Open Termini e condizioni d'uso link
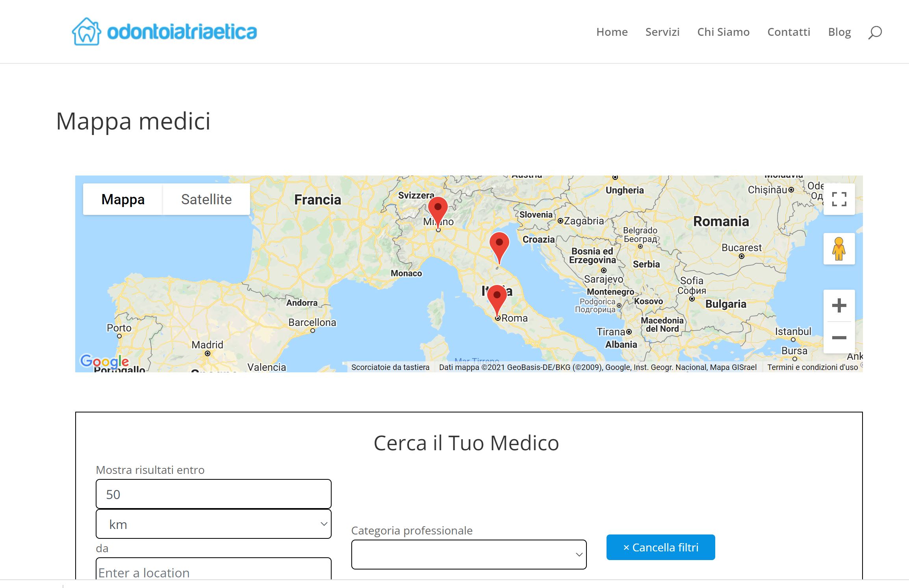Screen dimensions: 909x588 click(813, 367)
